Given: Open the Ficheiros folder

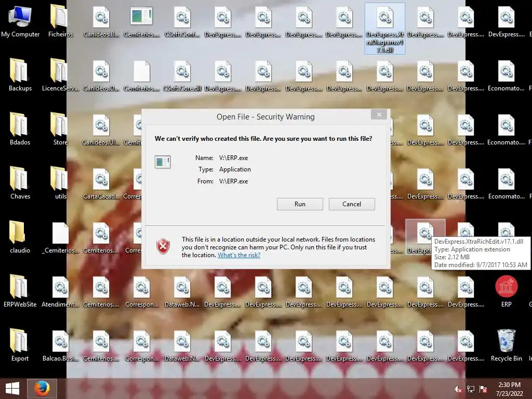Looking at the screenshot, I should pos(60,21).
